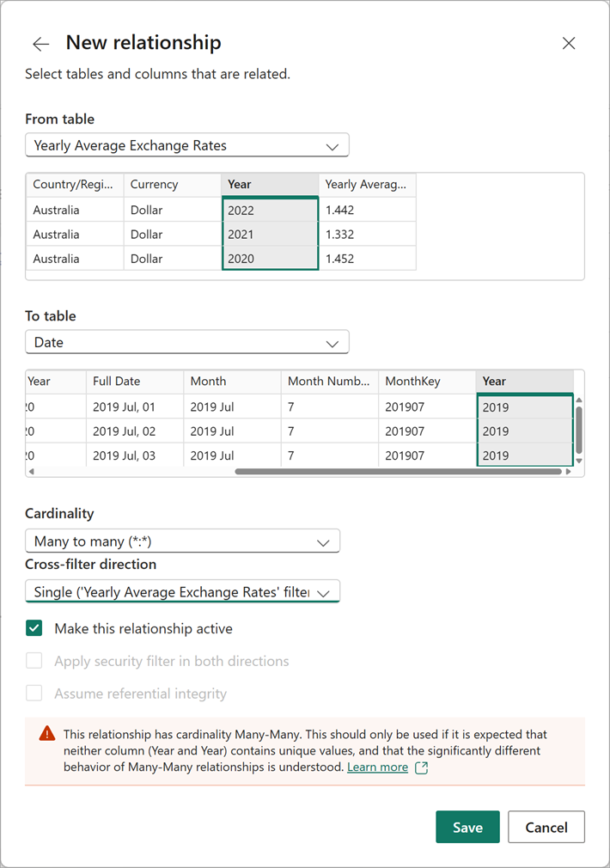Open the From table dropdown
The width and height of the screenshot is (610, 868).
click(186, 146)
